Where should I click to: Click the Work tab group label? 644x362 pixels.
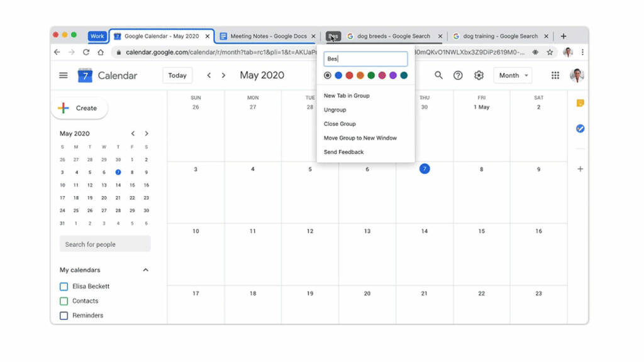coord(97,36)
